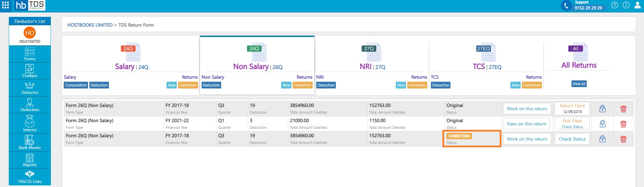Open the user profile icon
This screenshot has width=644, height=187.
[x=638, y=5]
